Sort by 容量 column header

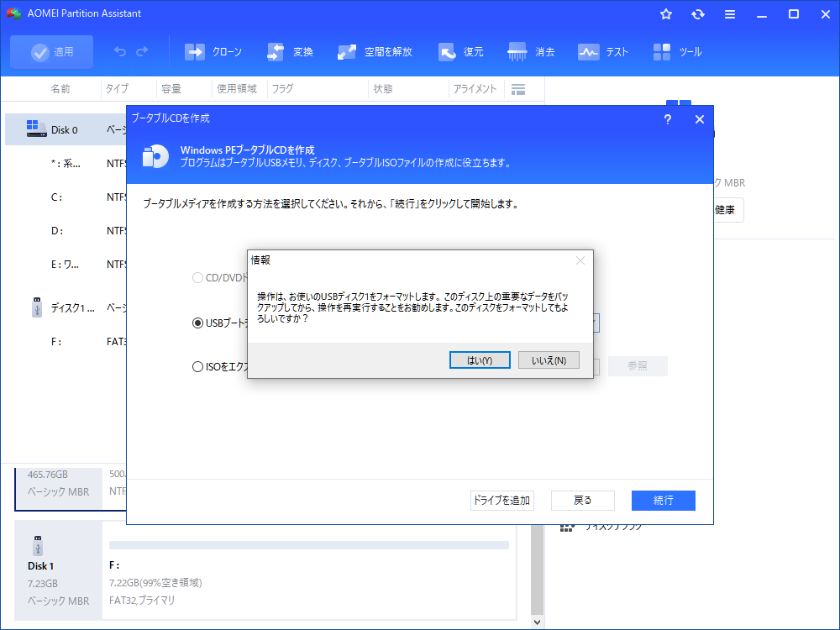[x=171, y=89]
